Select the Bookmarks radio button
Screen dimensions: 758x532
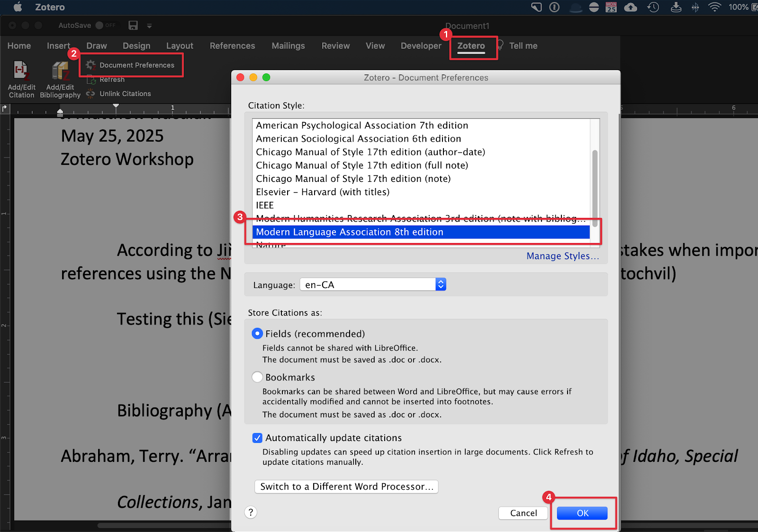click(257, 377)
